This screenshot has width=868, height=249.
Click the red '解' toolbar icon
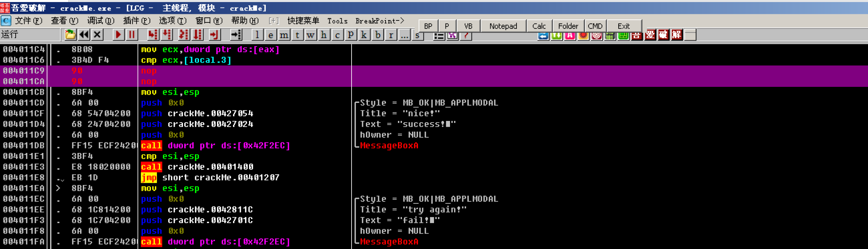click(677, 35)
